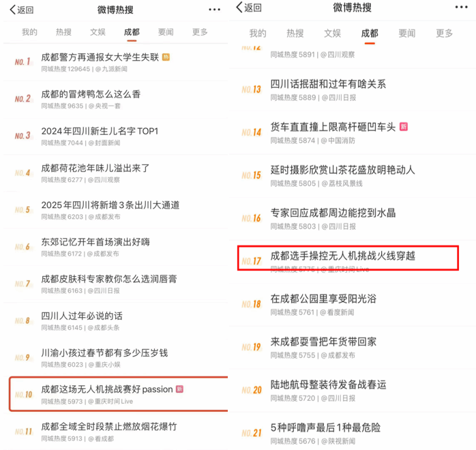Select 我的 tab on right screen
This screenshot has height=450, width=476.
tap(257, 33)
